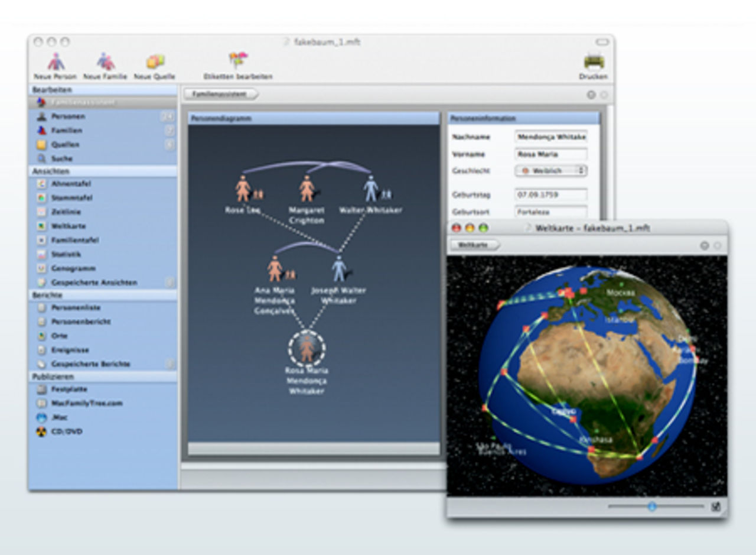Click the Weltkarte button in globe window

474,245
